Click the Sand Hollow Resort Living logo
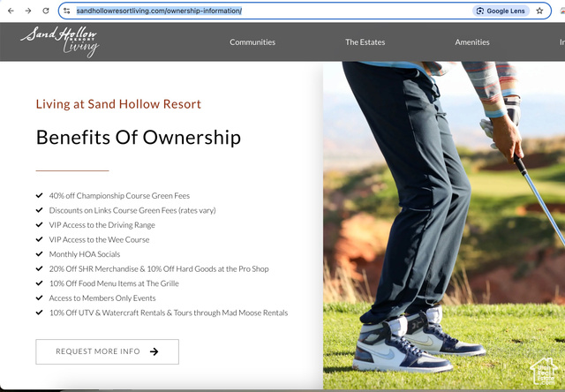The height and width of the screenshot is (392, 565). (60, 41)
